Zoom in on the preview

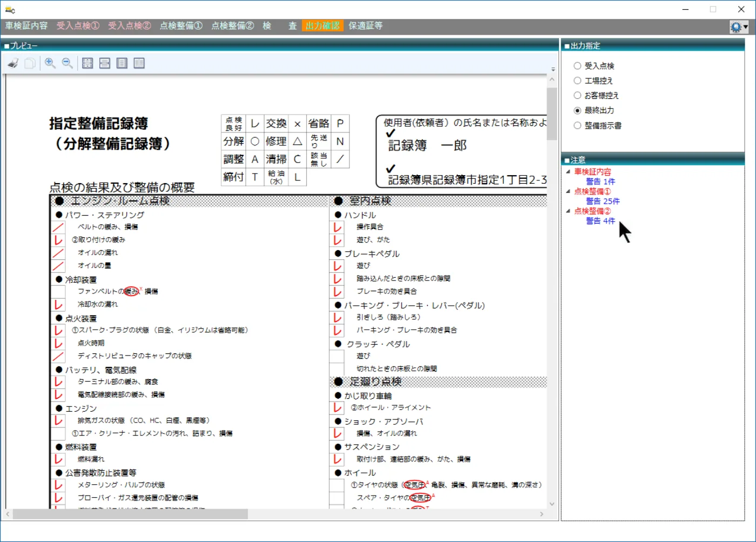pyautogui.click(x=50, y=63)
